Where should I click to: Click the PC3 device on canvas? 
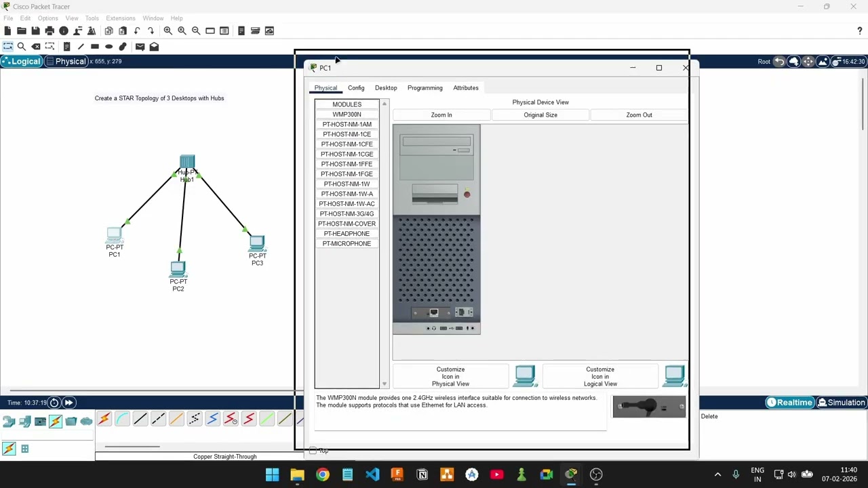click(x=257, y=243)
